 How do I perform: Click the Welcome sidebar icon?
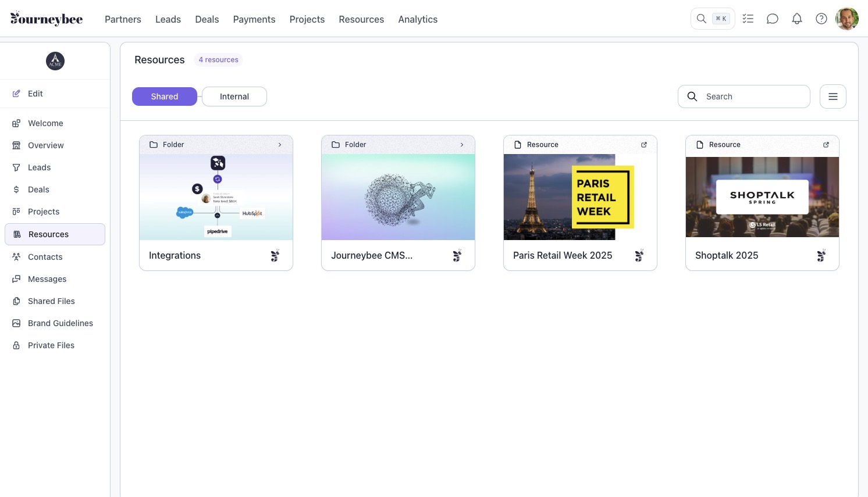point(16,123)
